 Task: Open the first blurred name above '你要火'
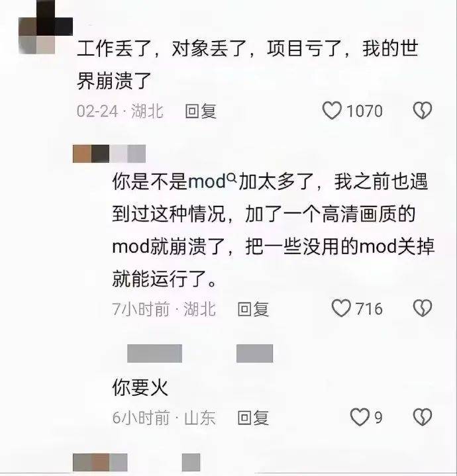click(154, 354)
